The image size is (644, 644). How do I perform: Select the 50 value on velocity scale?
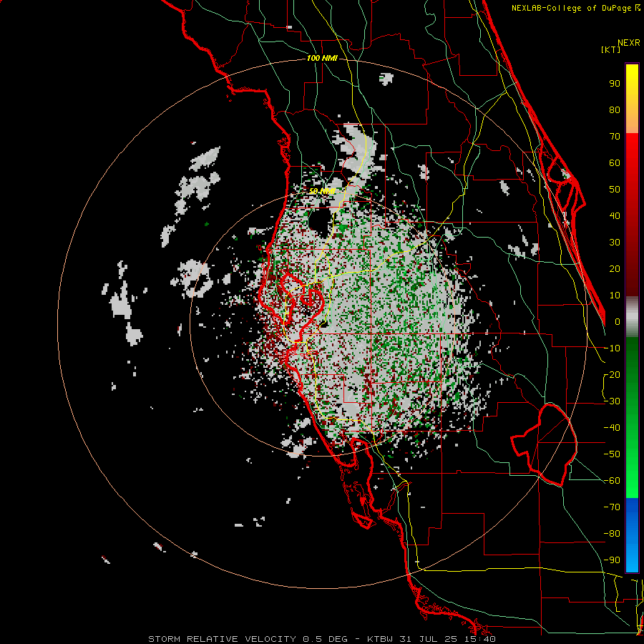[x=615, y=190]
